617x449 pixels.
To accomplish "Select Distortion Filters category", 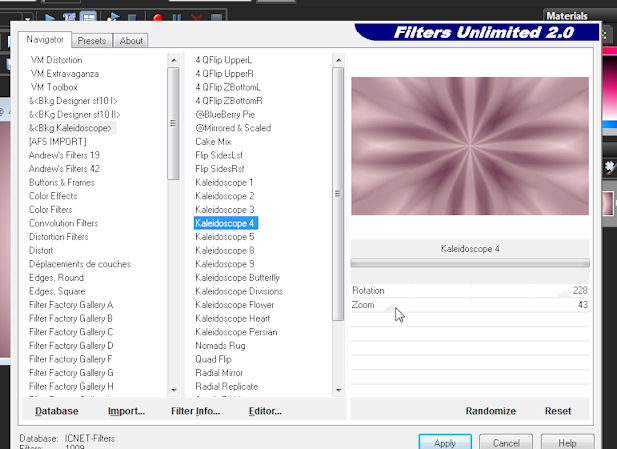I will [59, 237].
